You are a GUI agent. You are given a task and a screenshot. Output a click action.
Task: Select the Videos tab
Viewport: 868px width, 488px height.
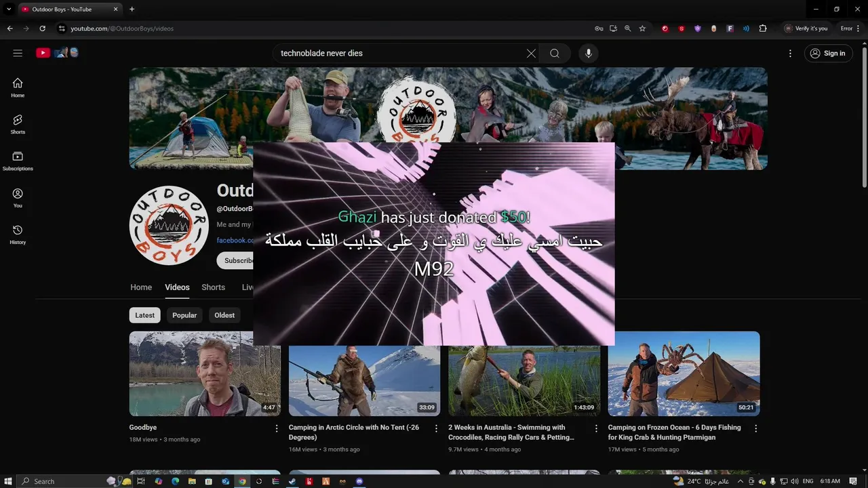pos(177,287)
